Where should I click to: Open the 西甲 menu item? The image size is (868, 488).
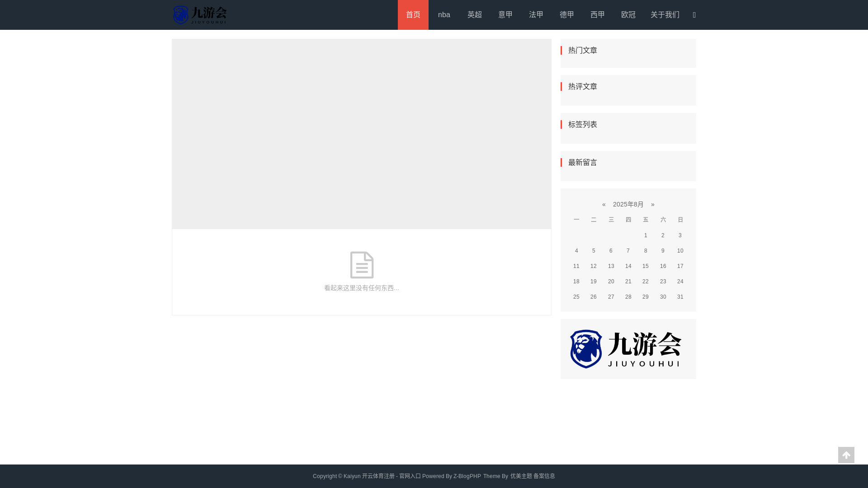click(598, 15)
